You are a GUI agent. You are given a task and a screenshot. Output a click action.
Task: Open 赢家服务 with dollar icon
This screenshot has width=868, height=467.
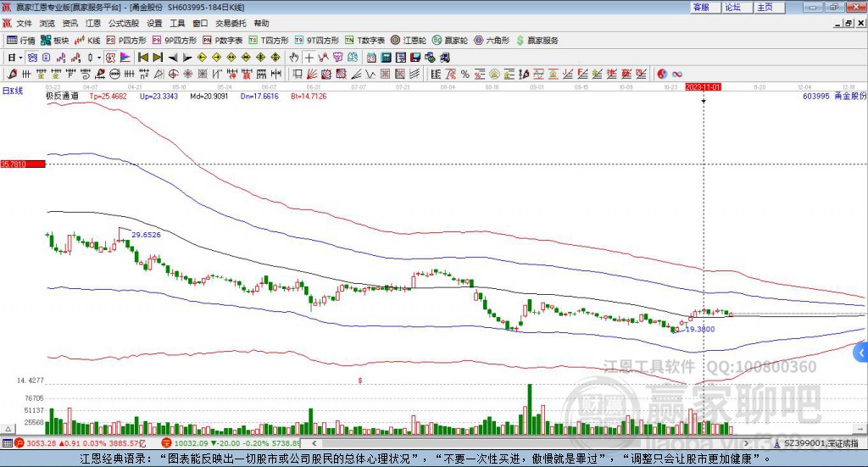[x=537, y=41]
